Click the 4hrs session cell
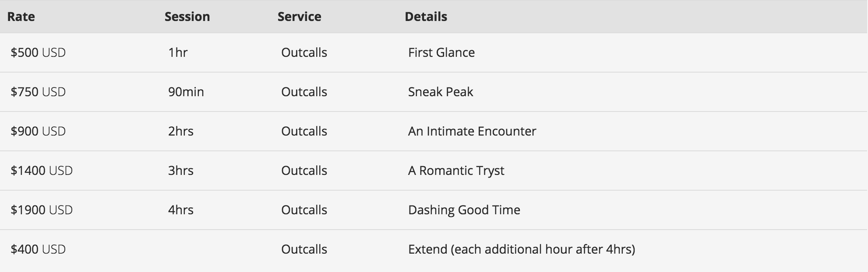 tap(181, 210)
